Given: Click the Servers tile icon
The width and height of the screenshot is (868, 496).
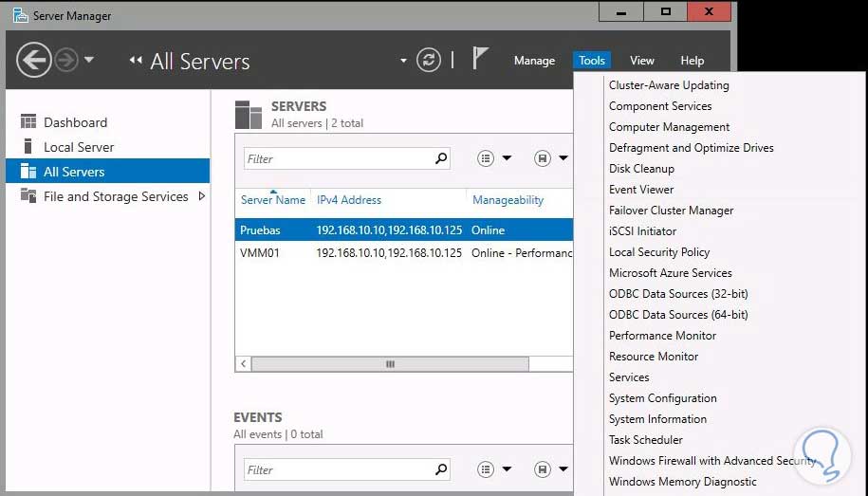Looking at the screenshot, I should point(248,115).
